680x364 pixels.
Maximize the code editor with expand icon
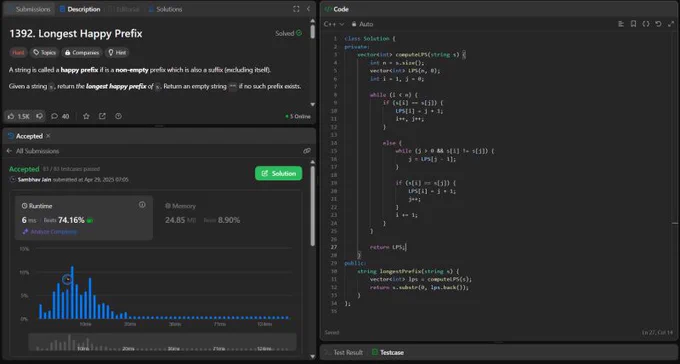click(x=671, y=24)
